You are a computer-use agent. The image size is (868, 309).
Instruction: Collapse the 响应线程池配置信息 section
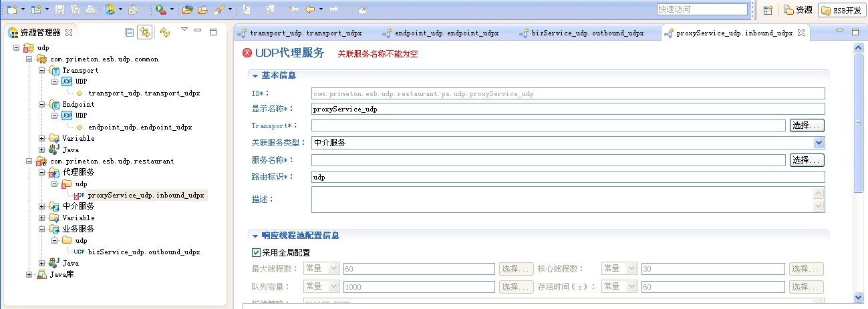point(255,236)
